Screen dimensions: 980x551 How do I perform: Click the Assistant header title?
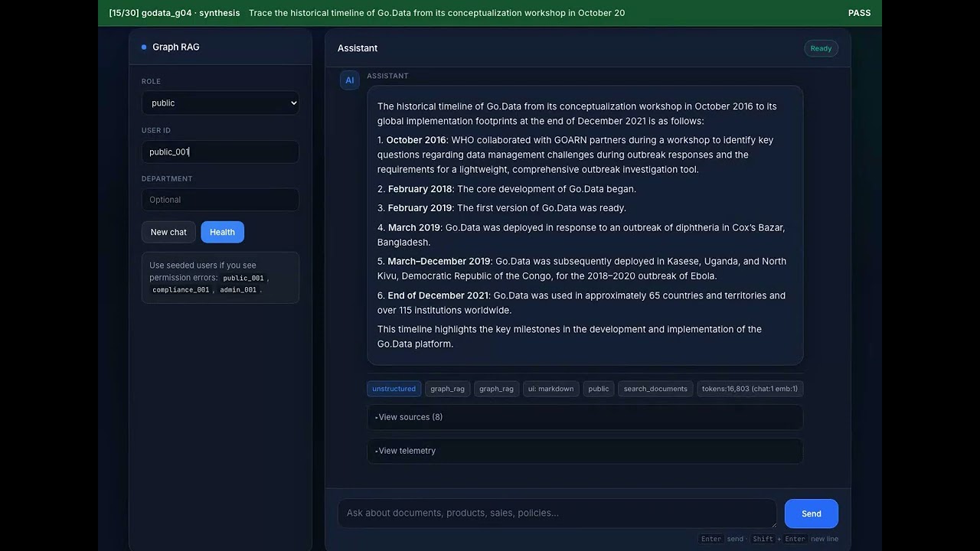358,48
